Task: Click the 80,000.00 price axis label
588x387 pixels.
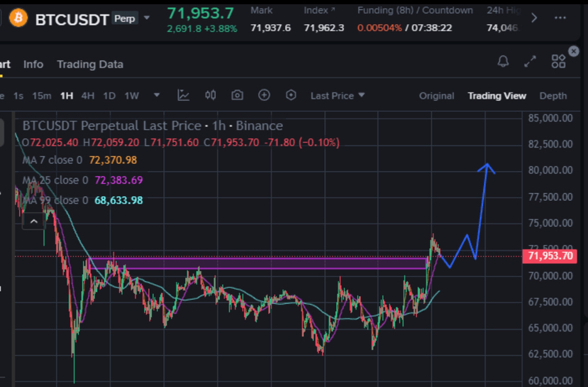Action: (550, 170)
